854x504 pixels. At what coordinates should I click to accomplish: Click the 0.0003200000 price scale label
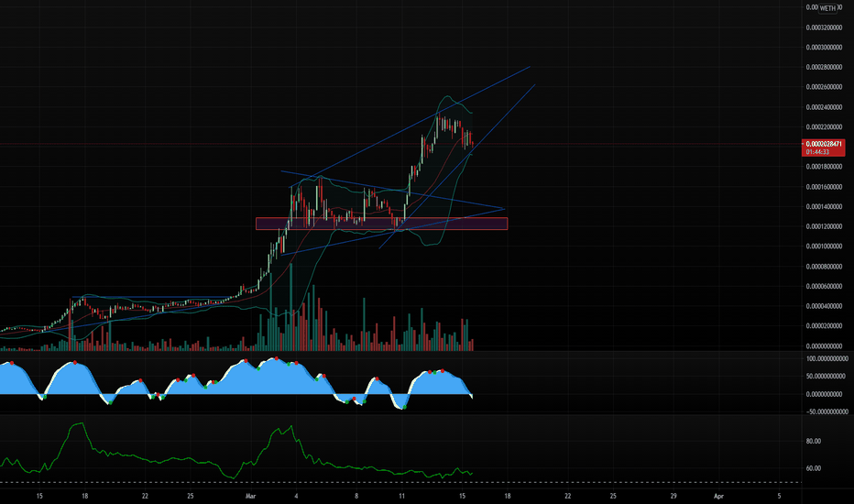coord(824,27)
